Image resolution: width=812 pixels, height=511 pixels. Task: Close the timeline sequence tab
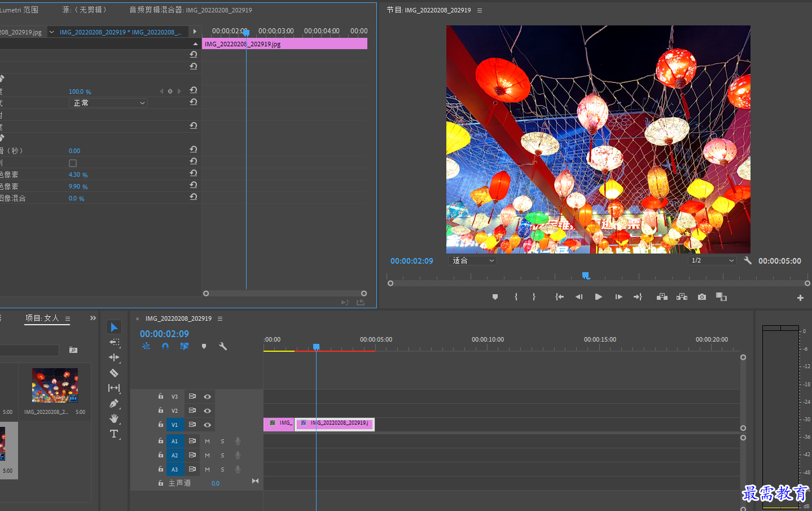(137, 318)
